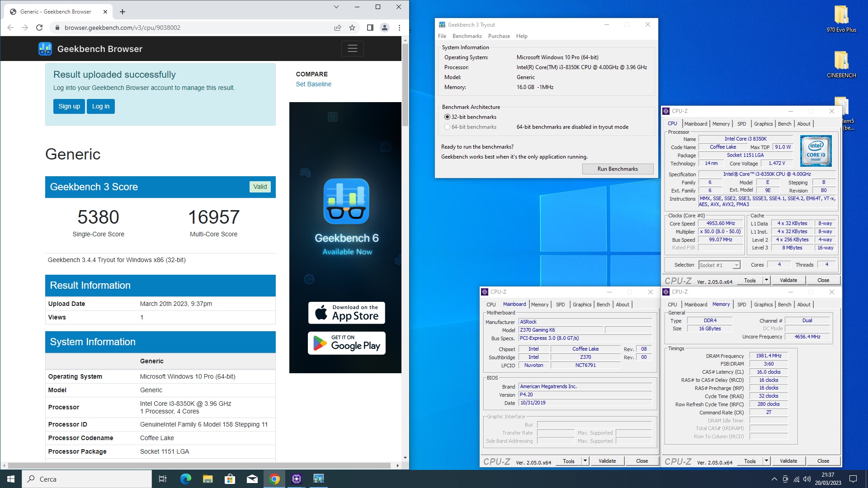Click the Sign up button
868x488 pixels.
pos(69,106)
